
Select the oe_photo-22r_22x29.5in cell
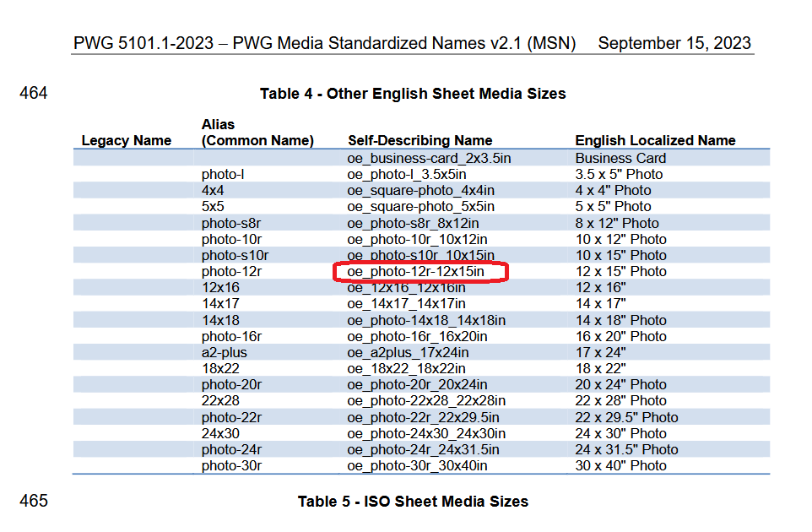[423, 417]
